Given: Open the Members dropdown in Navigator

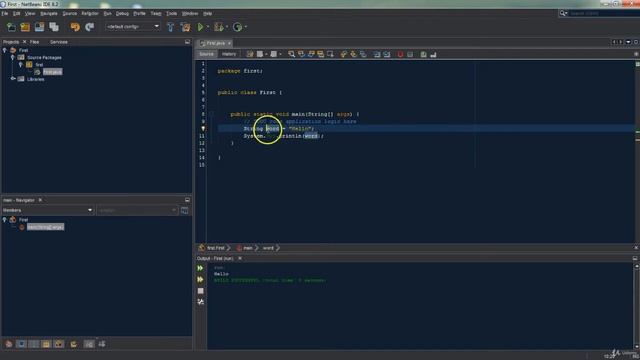Looking at the screenshot, I should [x=47, y=210].
